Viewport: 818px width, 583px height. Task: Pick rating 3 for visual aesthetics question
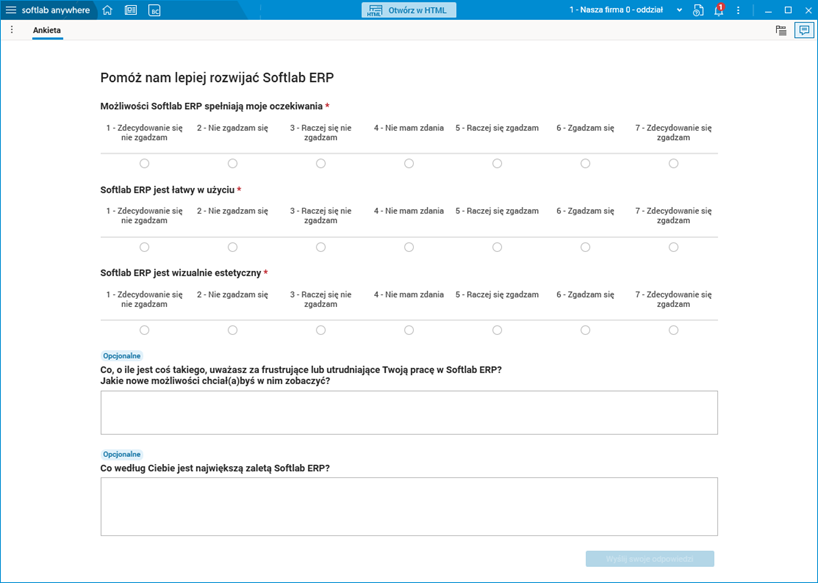[x=321, y=330]
